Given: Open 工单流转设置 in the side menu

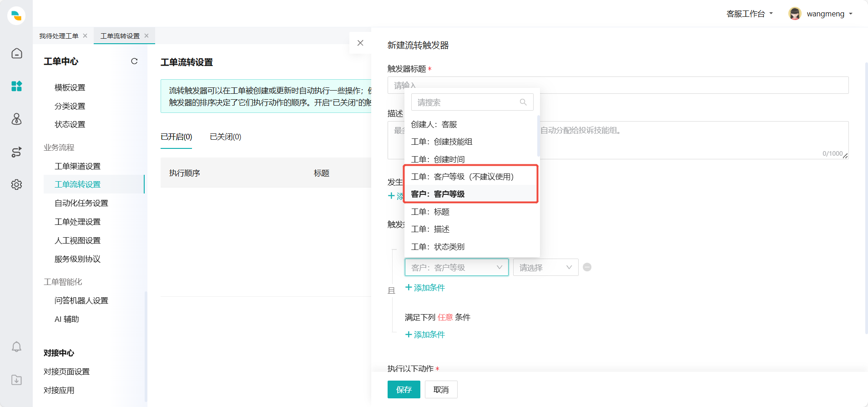Looking at the screenshot, I should 94,184.
